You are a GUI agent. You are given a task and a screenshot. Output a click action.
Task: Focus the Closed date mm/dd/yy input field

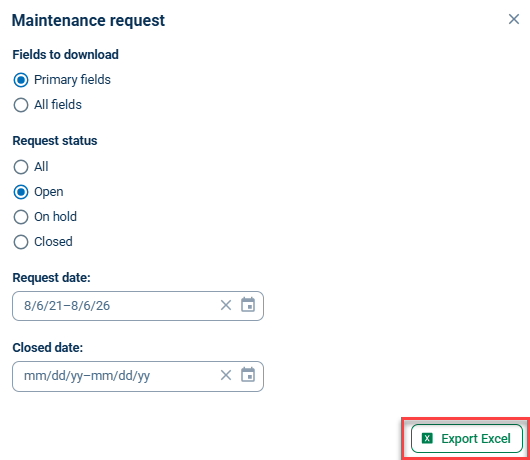point(138,376)
